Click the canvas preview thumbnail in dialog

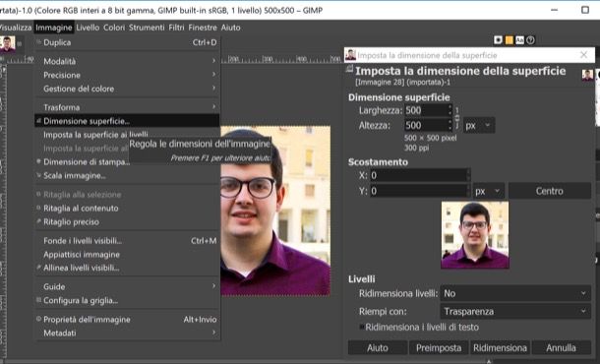(x=475, y=234)
